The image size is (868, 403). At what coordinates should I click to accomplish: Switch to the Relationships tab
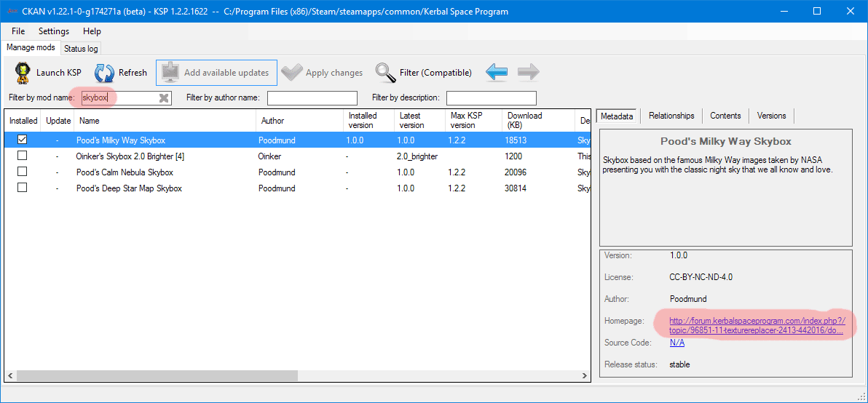[x=671, y=116]
